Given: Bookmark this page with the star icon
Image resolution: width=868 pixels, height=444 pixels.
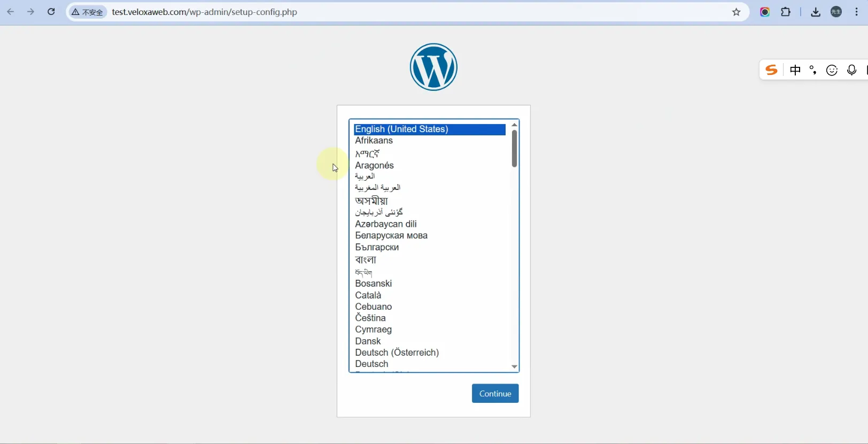Looking at the screenshot, I should click(x=736, y=12).
